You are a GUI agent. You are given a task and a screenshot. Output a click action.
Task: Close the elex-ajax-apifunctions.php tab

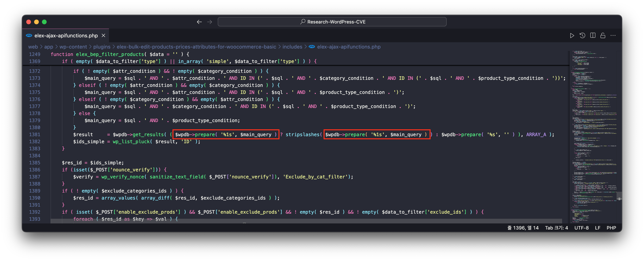[103, 35]
